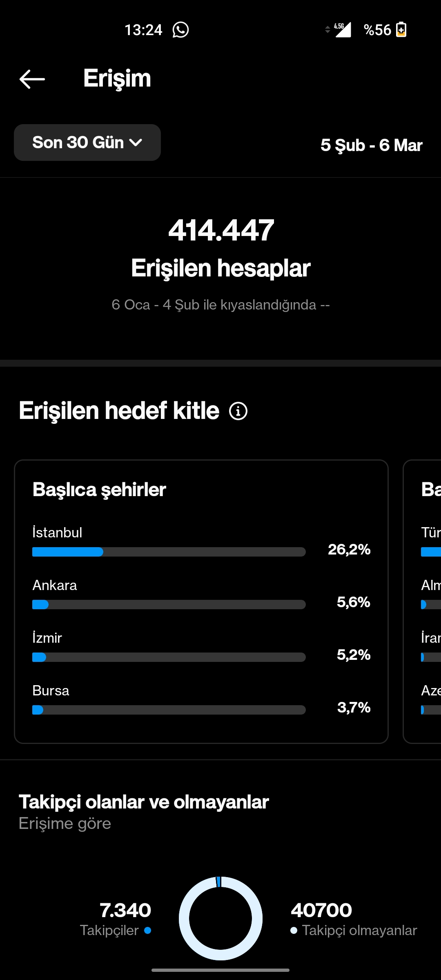The height and width of the screenshot is (980, 441).
Task: Open the info icon beside Erişilen hedef kitle
Action: [x=238, y=411]
